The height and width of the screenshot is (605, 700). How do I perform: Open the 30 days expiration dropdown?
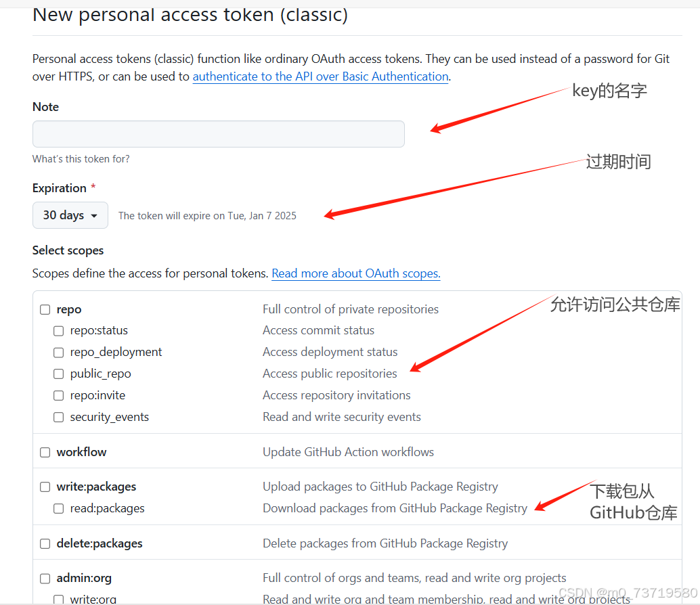70,215
